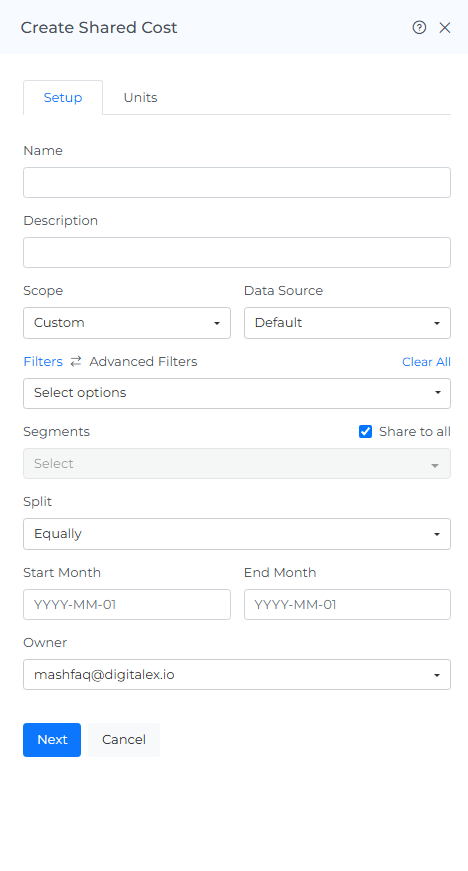Switch to Advanced Filters

tap(143, 362)
